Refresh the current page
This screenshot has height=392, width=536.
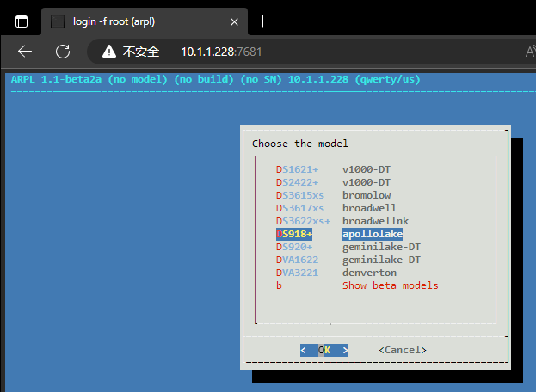click(63, 52)
